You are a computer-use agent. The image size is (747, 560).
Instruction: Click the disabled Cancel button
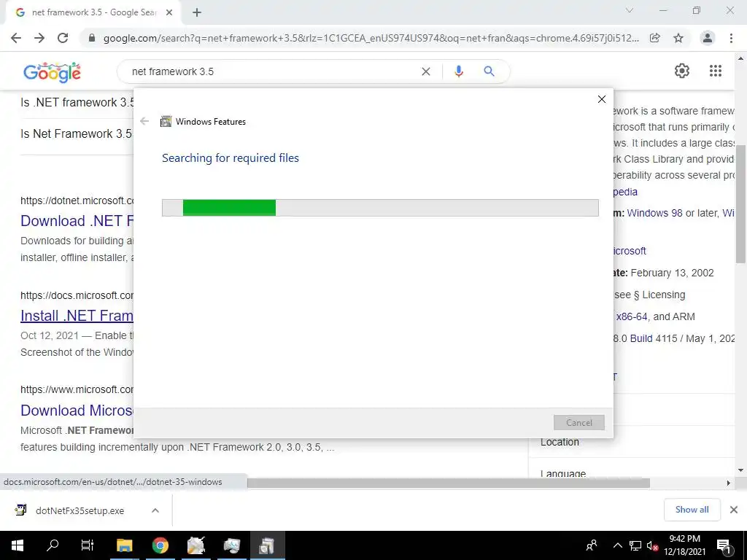(578, 422)
